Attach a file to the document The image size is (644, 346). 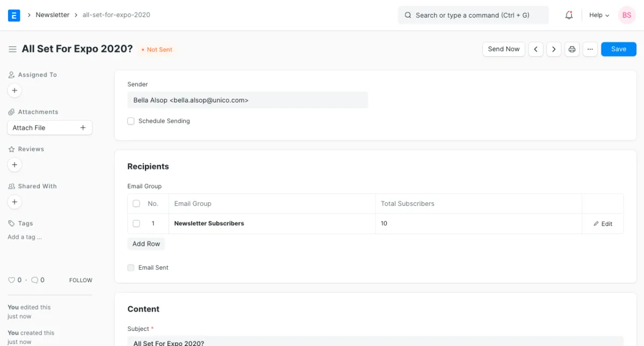click(x=49, y=128)
